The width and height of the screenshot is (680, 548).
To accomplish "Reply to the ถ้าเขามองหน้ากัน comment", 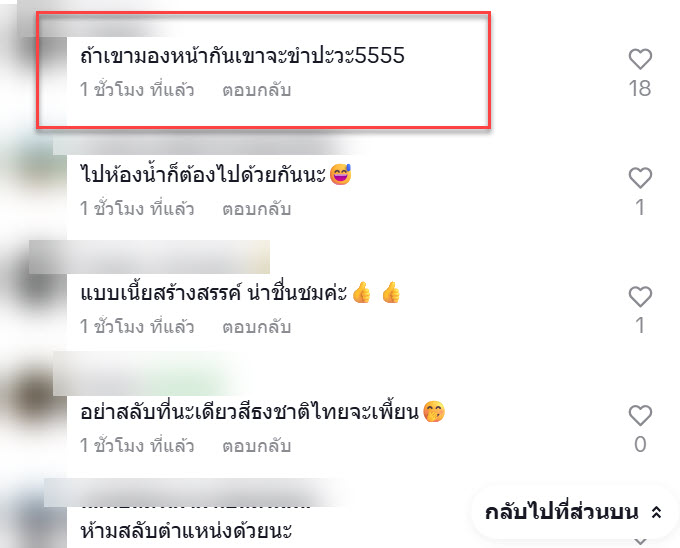I will click(256, 90).
